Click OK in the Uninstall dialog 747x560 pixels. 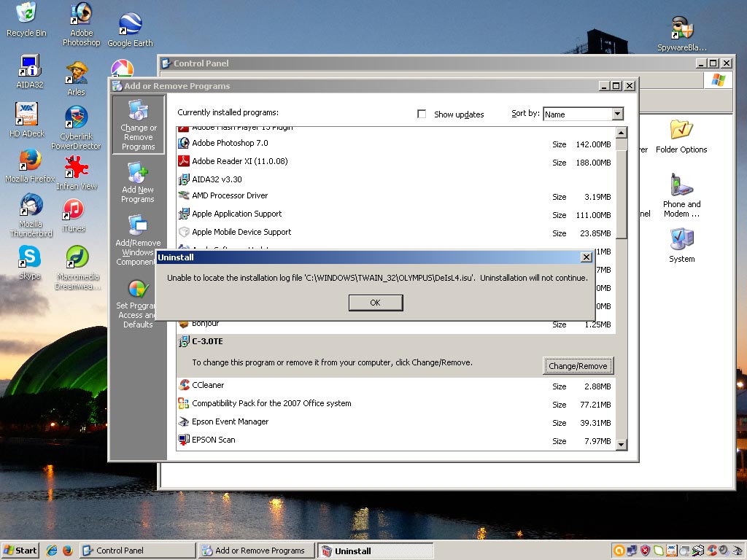click(x=375, y=303)
